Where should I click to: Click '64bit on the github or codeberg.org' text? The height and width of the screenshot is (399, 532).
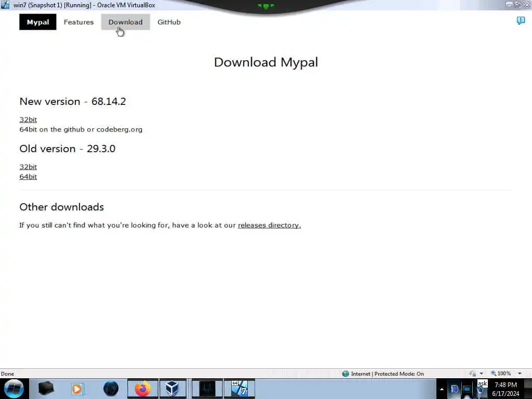(x=81, y=129)
